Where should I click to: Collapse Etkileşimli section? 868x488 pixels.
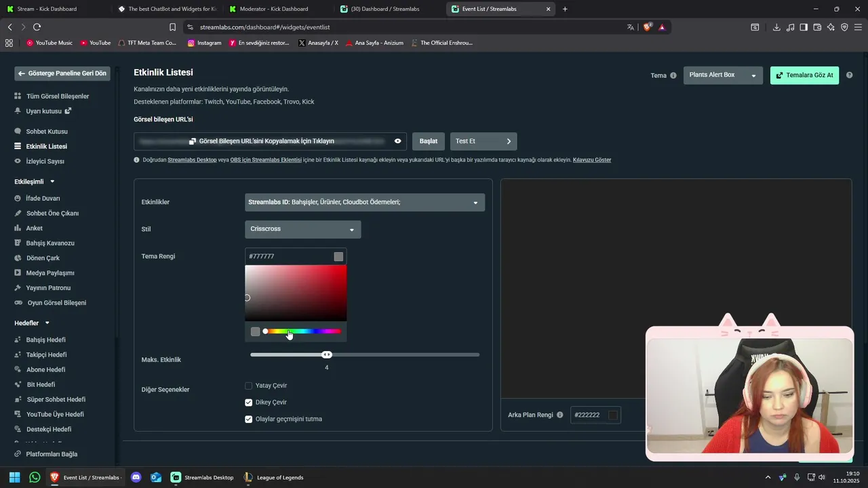coord(52,182)
